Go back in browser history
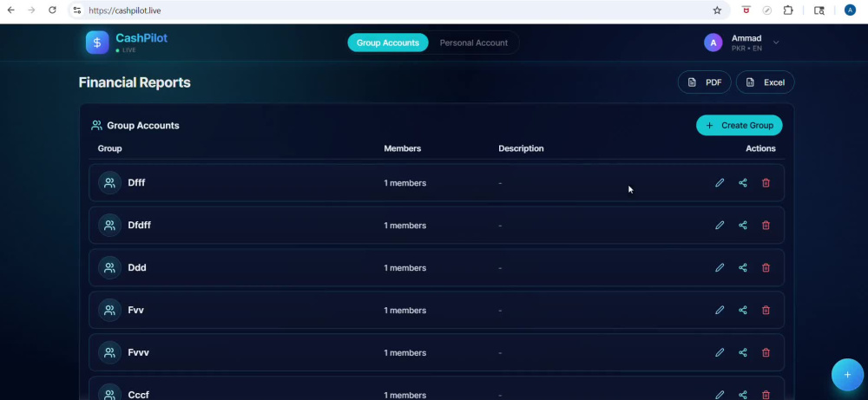Image resolution: width=868 pixels, height=400 pixels. tap(11, 10)
